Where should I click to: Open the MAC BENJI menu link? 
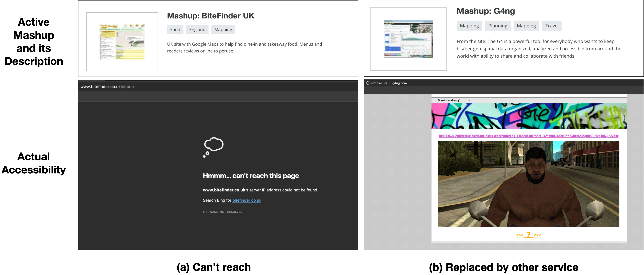coord(542,136)
